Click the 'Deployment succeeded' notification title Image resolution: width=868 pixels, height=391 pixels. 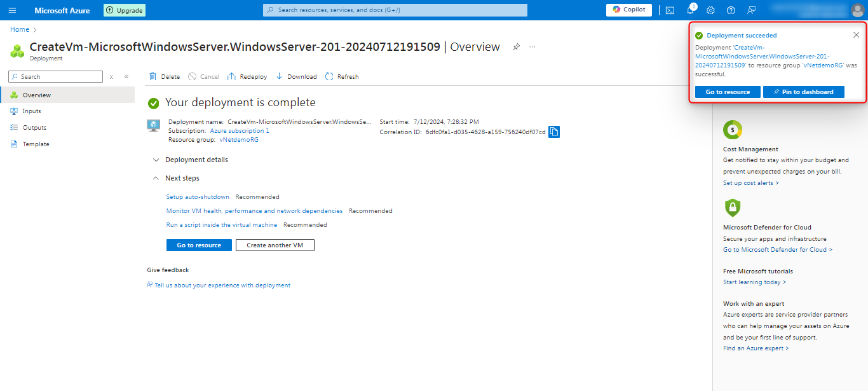[x=742, y=36]
